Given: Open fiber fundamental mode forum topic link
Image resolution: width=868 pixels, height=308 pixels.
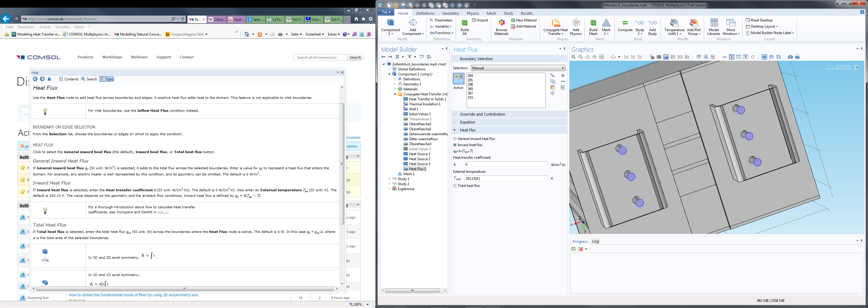Looking at the screenshot, I should tap(133, 295).
